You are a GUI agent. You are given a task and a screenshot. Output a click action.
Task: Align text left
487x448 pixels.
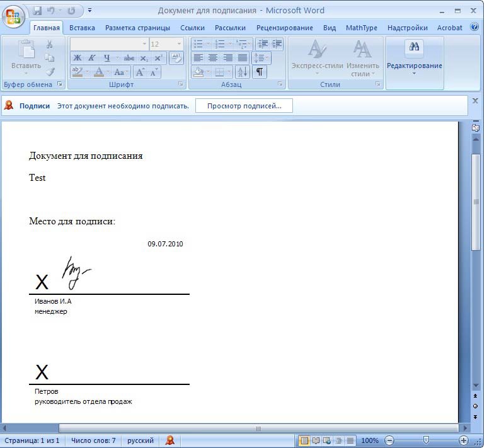click(198, 58)
